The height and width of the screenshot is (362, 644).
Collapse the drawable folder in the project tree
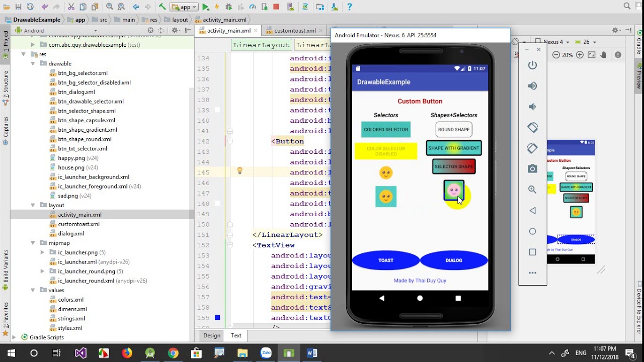pyautogui.click(x=33, y=64)
